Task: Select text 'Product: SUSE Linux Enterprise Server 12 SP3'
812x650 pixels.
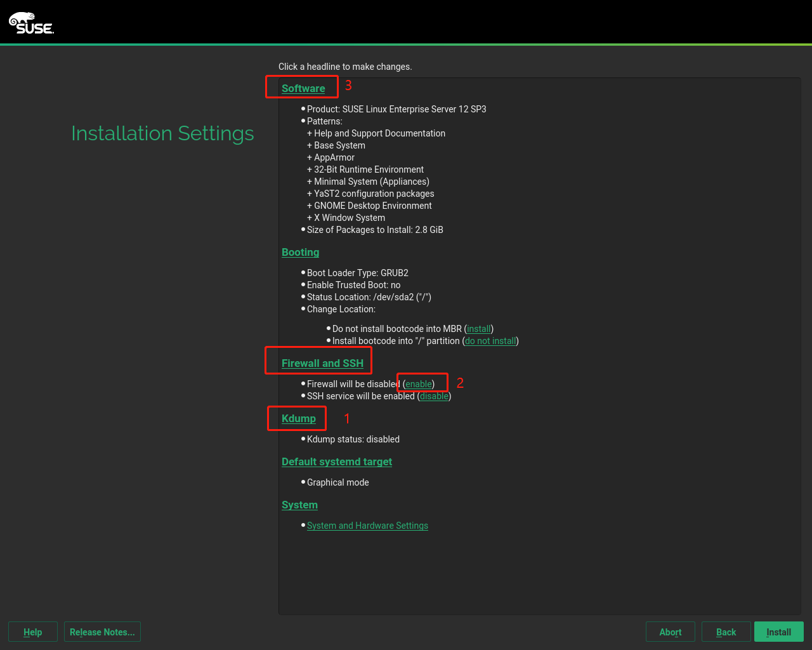Action: point(396,109)
